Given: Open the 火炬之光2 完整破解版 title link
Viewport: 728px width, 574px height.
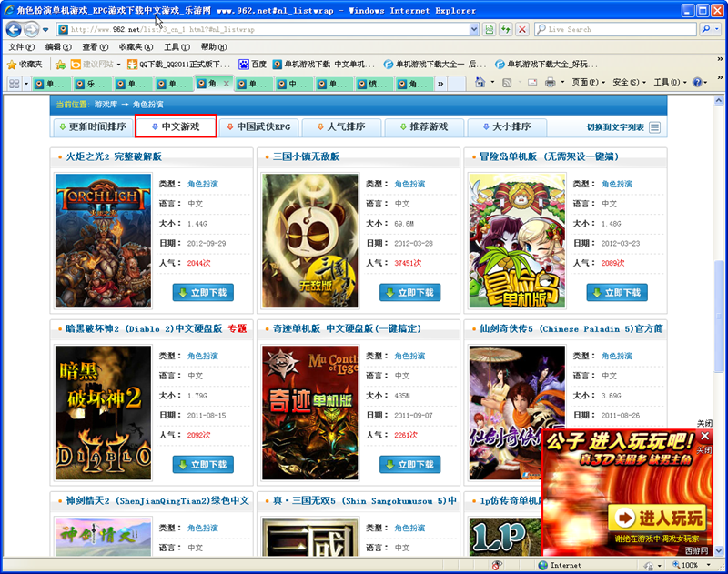Looking at the screenshot, I should 113,156.
